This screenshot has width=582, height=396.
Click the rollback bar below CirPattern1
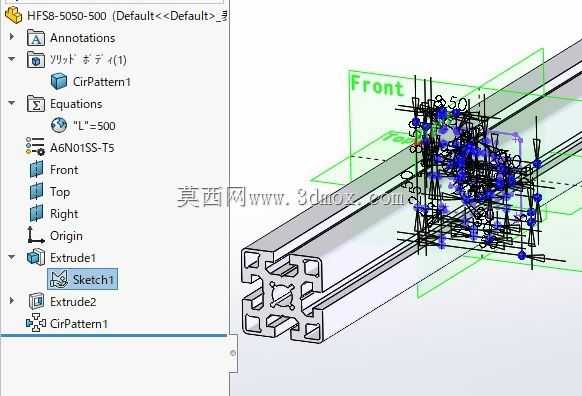pos(114,336)
